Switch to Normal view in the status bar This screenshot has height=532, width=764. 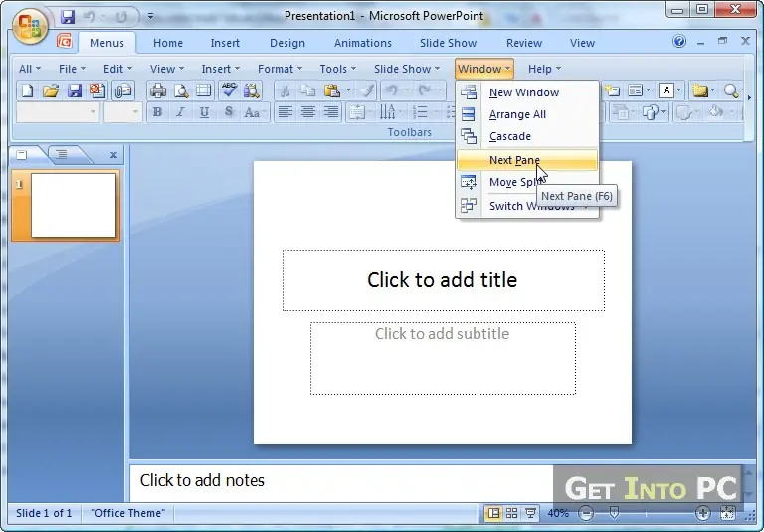point(493,513)
